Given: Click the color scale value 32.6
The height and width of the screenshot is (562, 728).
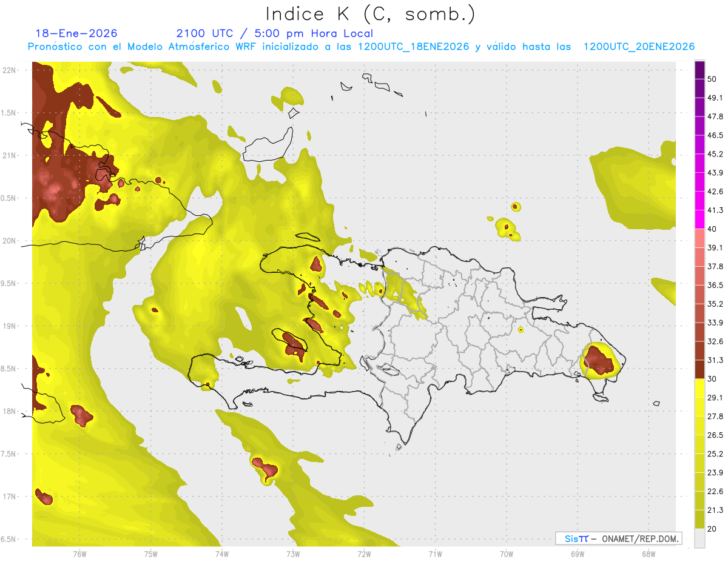Looking at the screenshot, I should point(715,341).
